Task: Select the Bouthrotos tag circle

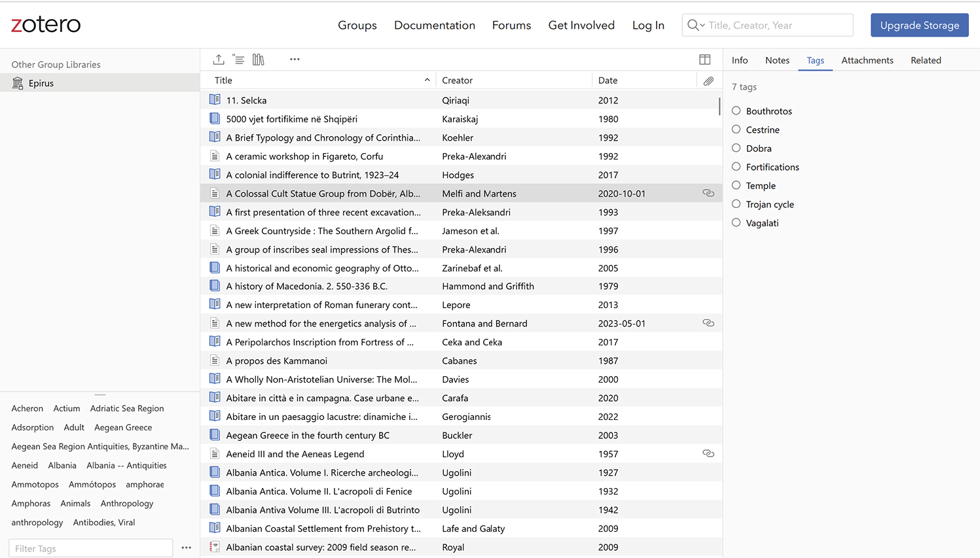Action: point(736,111)
